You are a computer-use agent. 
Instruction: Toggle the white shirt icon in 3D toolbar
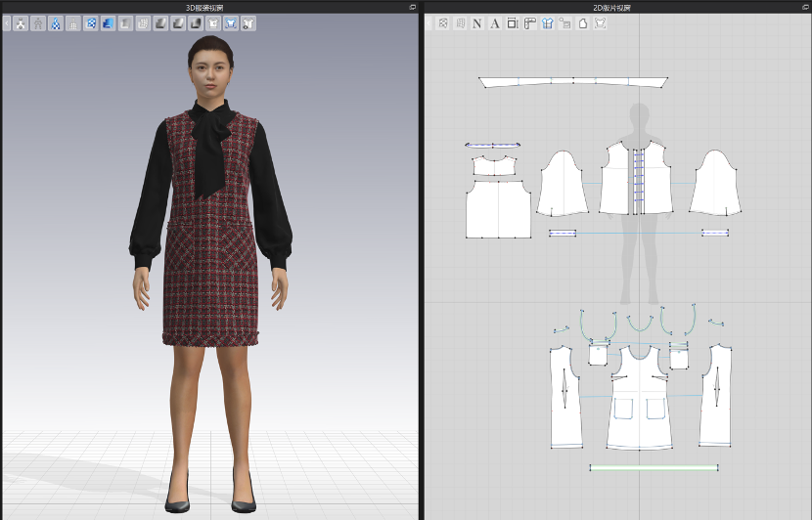pyautogui.click(x=213, y=23)
